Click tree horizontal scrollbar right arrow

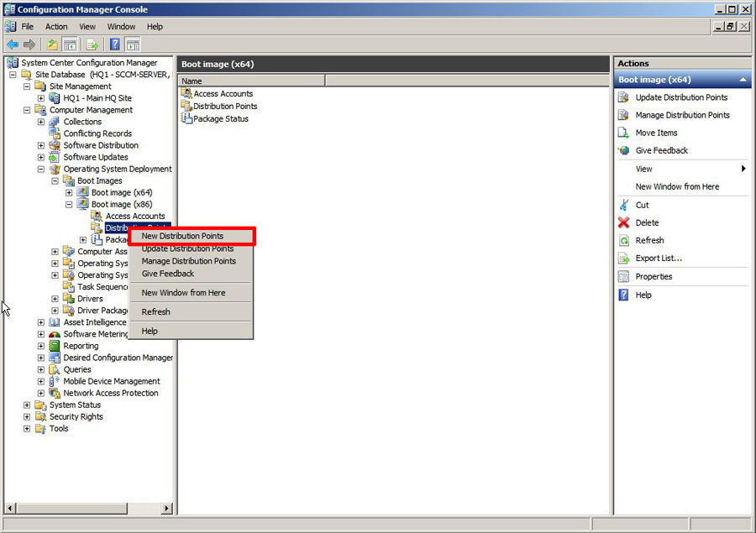[x=167, y=508]
